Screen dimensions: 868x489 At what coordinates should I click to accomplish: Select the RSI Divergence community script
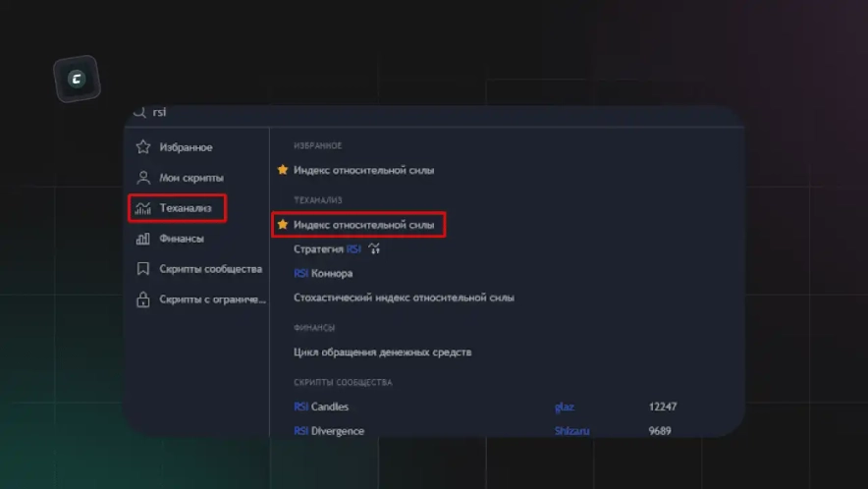coord(329,431)
